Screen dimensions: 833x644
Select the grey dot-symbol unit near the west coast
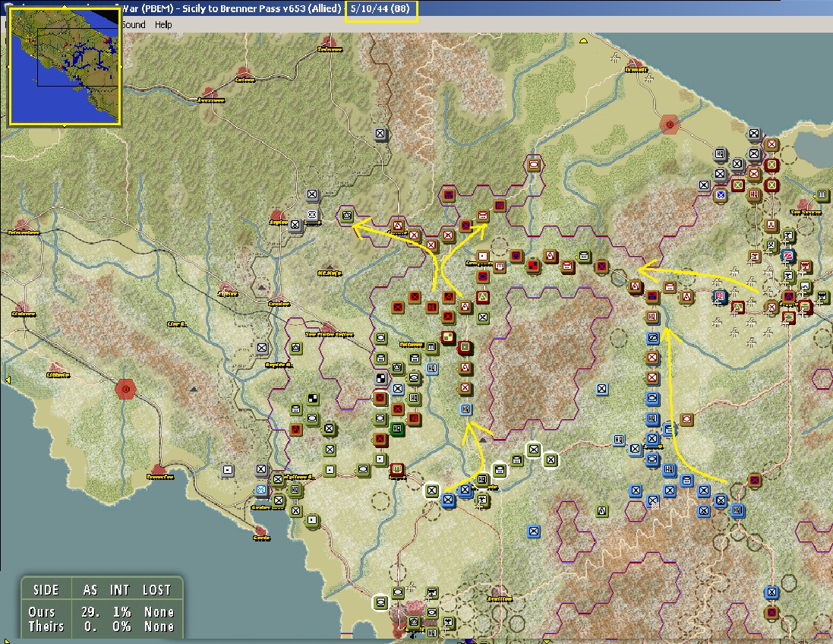[227, 470]
